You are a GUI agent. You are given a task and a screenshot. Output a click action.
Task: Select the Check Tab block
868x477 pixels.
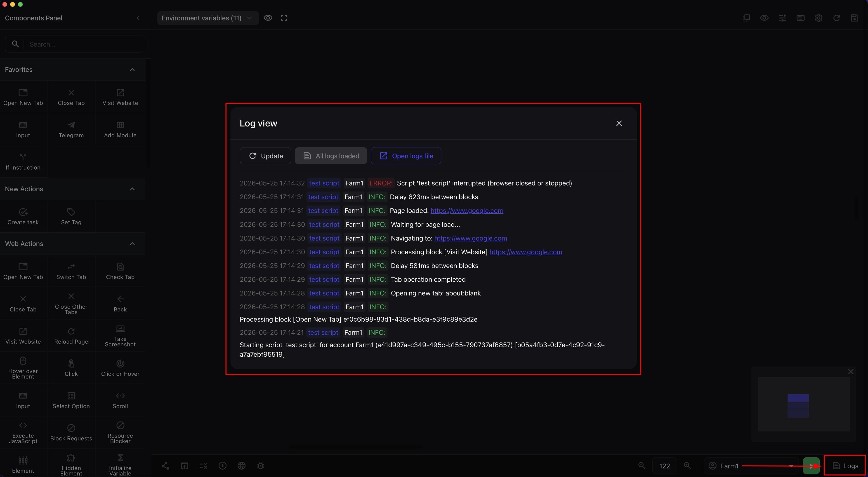120,271
